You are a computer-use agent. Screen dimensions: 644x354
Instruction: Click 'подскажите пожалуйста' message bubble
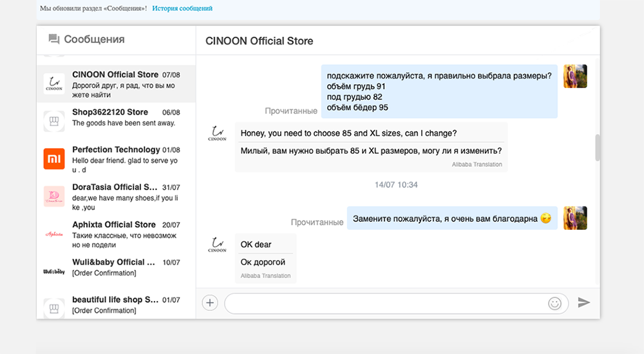[439, 91]
